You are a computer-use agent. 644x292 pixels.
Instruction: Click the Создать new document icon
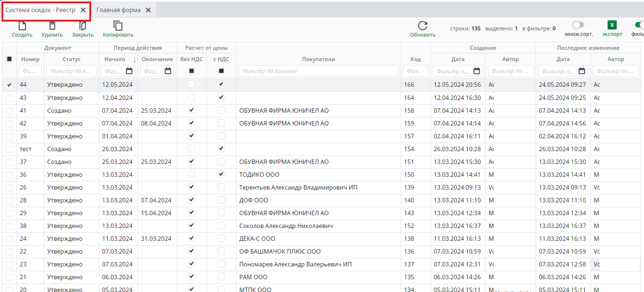(x=22, y=26)
